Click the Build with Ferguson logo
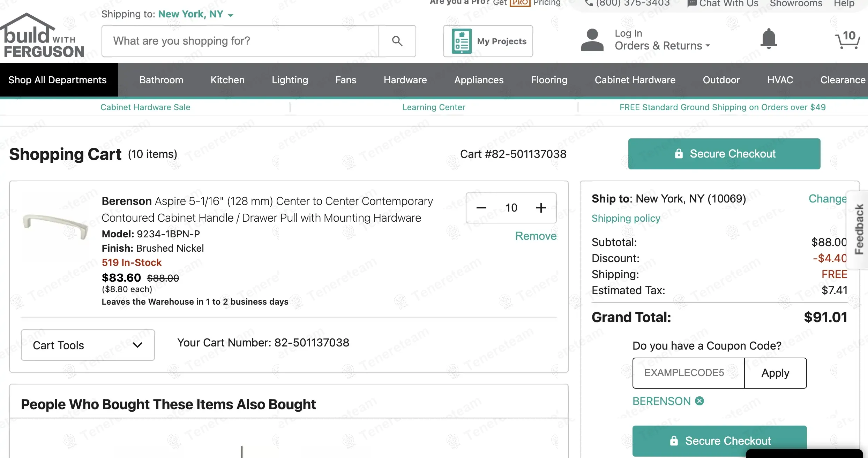Screen dimensions: 868x458 42,37
